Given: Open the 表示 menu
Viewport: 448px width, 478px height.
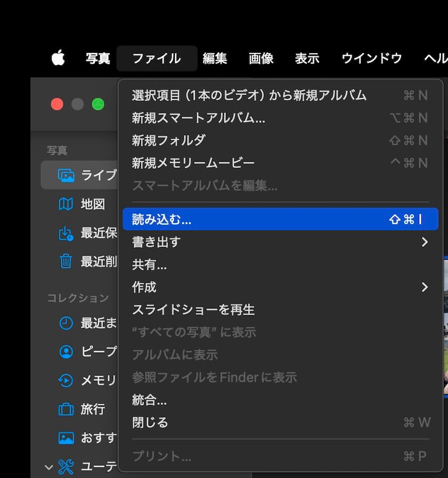Looking at the screenshot, I should click(x=307, y=58).
